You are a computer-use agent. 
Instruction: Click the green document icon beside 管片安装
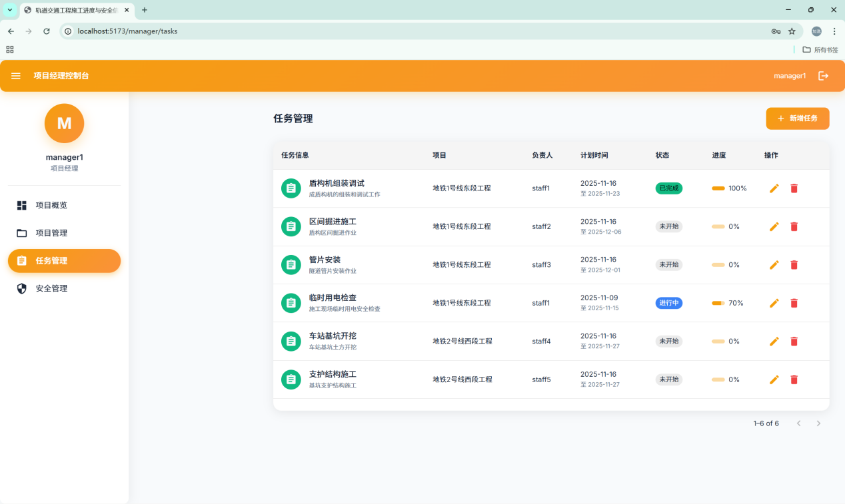point(291,264)
